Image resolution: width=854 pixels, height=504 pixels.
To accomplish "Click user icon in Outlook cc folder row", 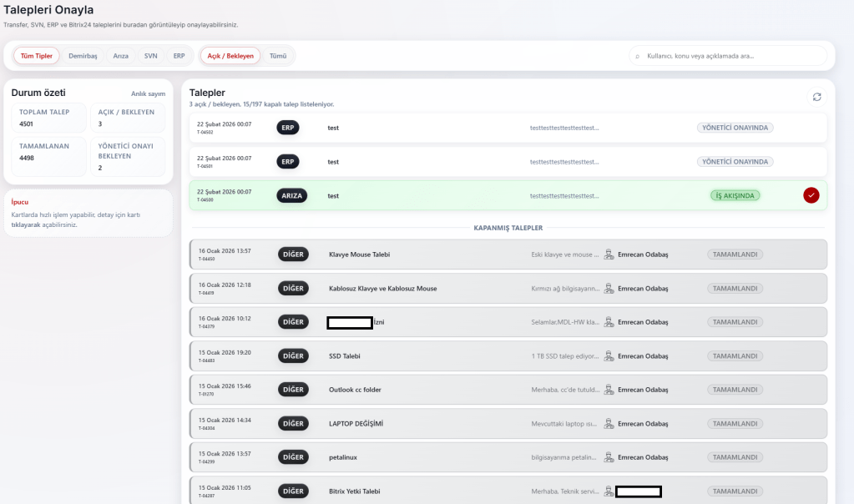I will pyautogui.click(x=609, y=390).
